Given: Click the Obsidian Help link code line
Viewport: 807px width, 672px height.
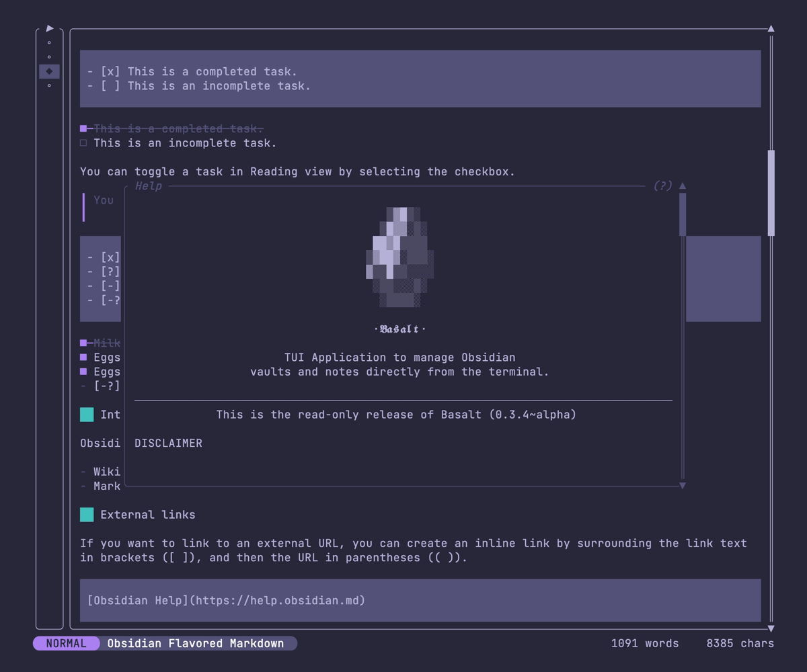Looking at the screenshot, I should click(227, 600).
